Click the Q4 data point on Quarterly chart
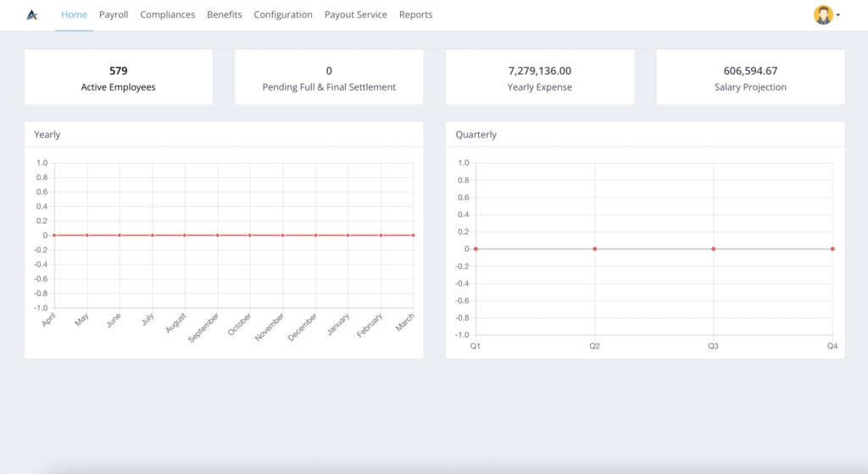Viewport: 868px width, 474px height. (x=832, y=248)
